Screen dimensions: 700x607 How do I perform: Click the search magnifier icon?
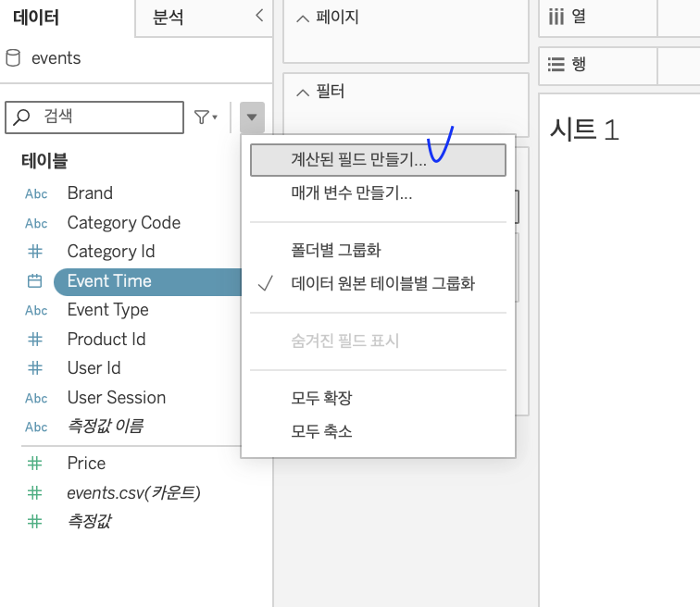21,117
